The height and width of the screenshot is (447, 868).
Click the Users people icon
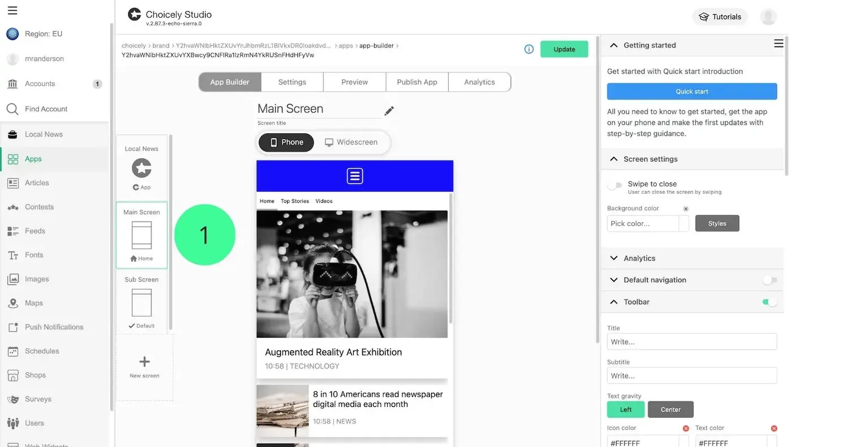click(12, 423)
